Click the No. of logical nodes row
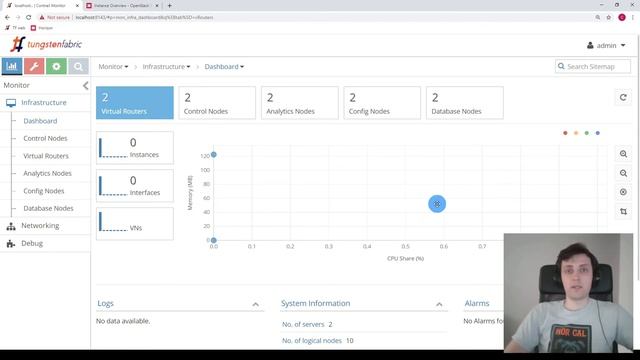Screen dimensions: 640x360 click(364, 340)
